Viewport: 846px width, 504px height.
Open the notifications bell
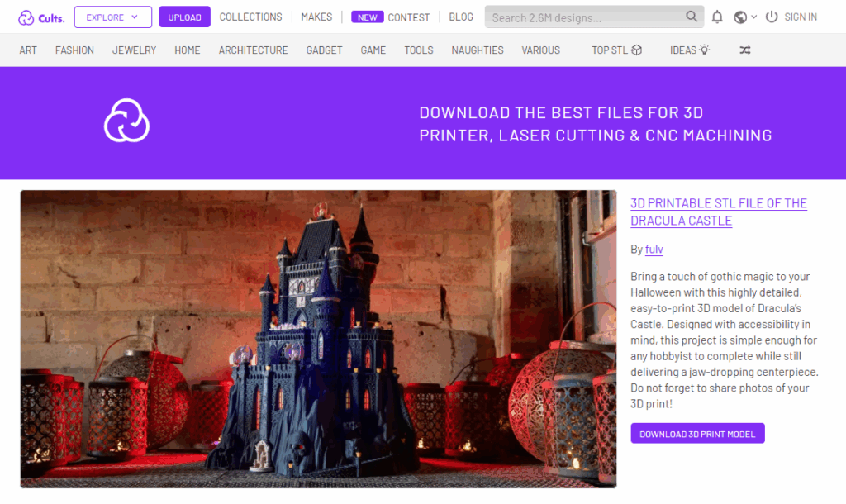[717, 17]
